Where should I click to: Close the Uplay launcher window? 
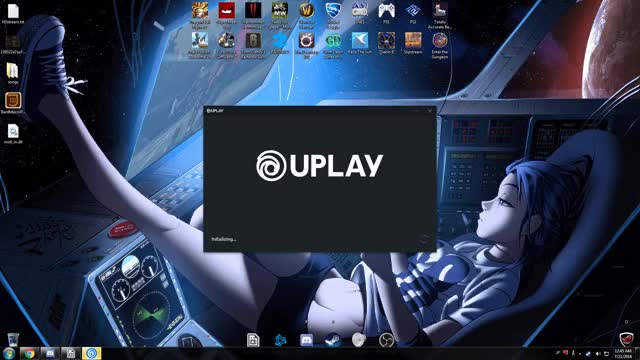(430, 111)
